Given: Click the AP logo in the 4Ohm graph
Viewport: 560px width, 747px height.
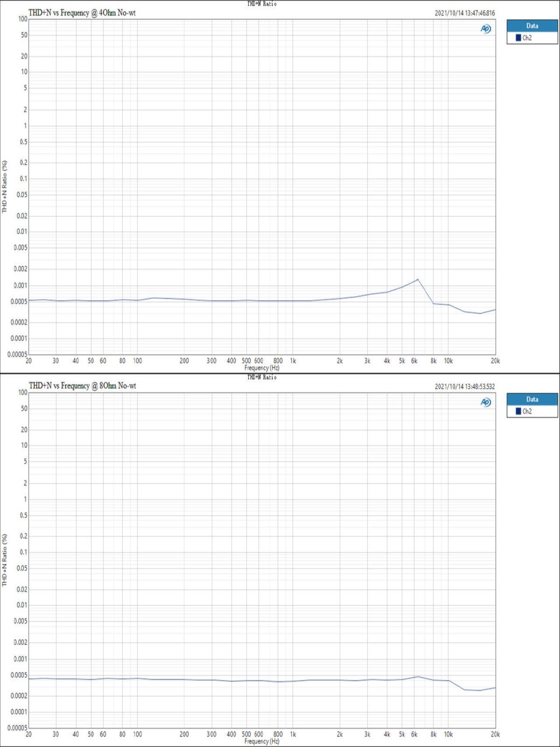Looking at the screenshot, I should 486,29.
